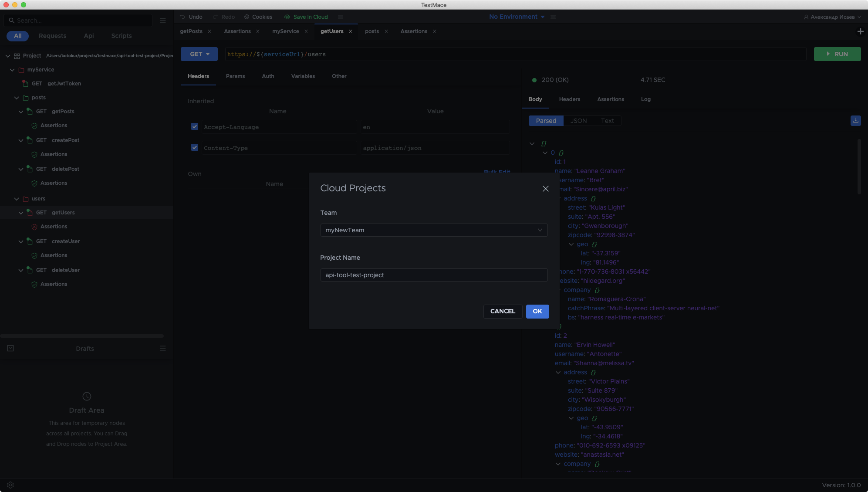Switch response view to JSON
The width and height of the screenshot is (868, 492).
point(578,121)
